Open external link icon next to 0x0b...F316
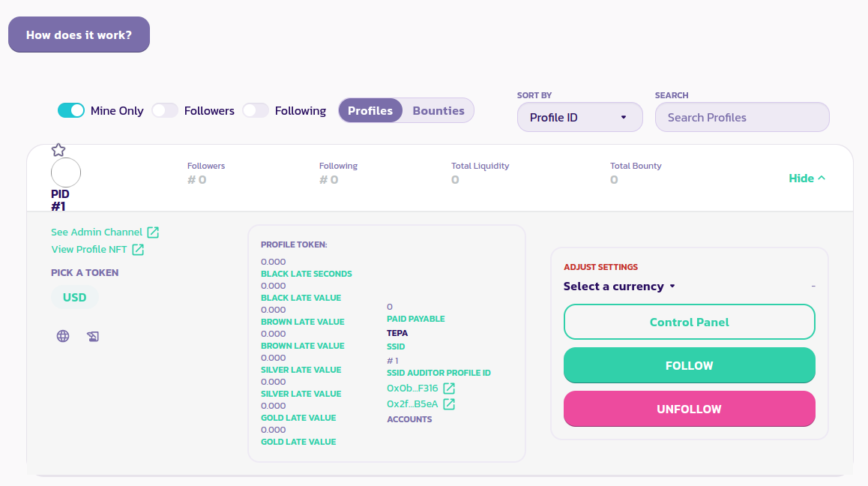 point(449,388)
